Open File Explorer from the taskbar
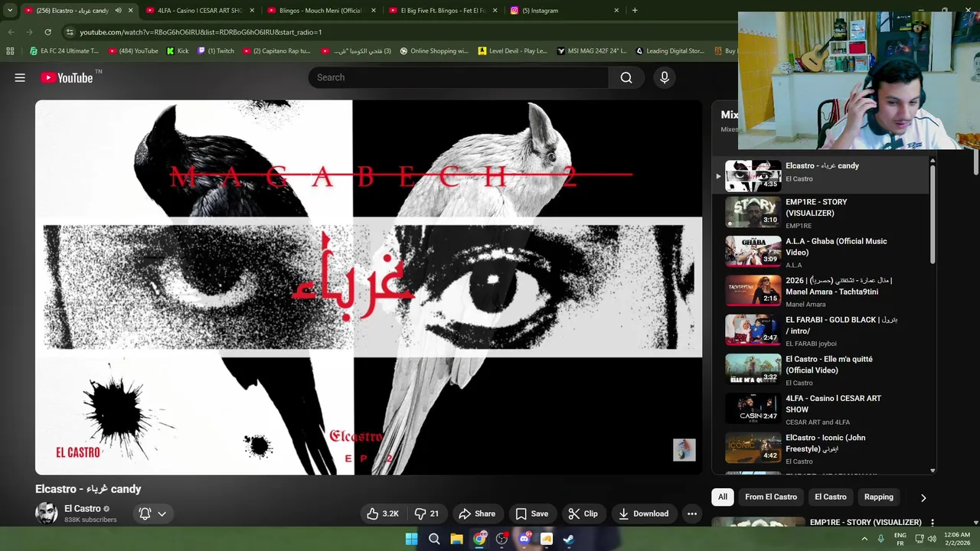 (456, 539)
